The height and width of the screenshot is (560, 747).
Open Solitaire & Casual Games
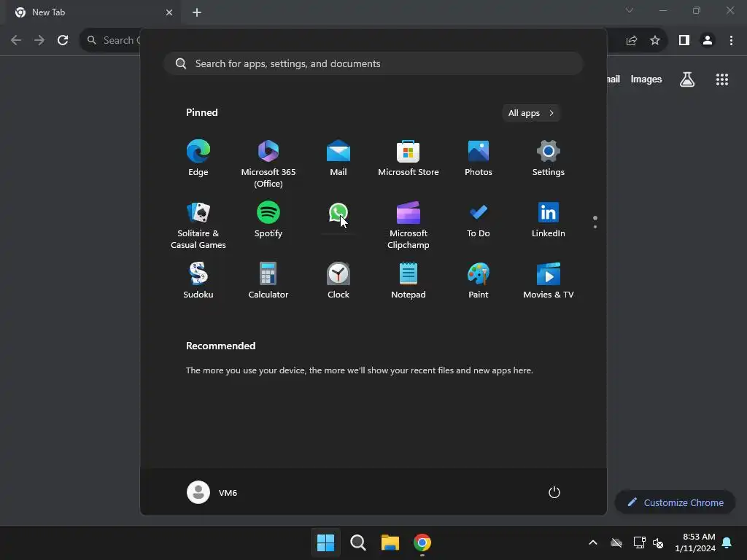tap(198, 225)
